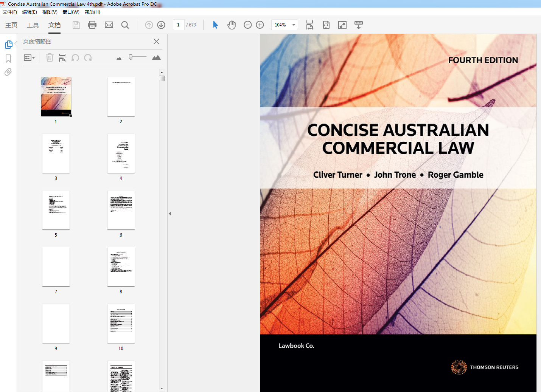Click scrollbar down arrow in thumbnails
This screenshot has height=392, width=541.
(x=162, y=388)
